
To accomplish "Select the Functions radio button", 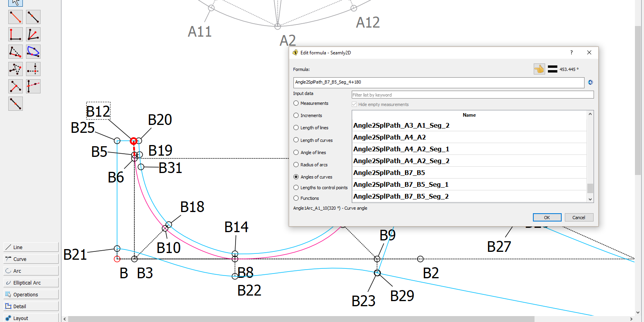I will coord(296,198).
